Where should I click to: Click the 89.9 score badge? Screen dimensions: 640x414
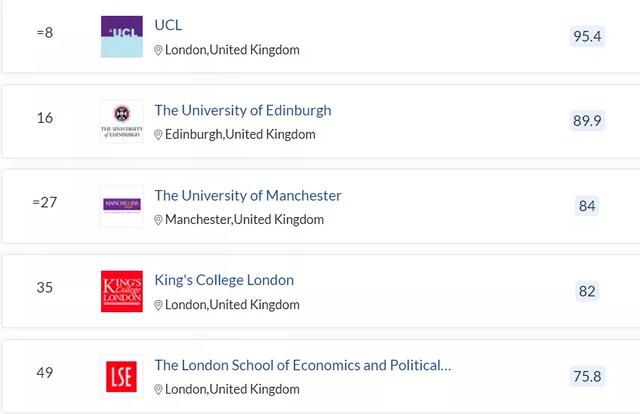click(587, 121)
